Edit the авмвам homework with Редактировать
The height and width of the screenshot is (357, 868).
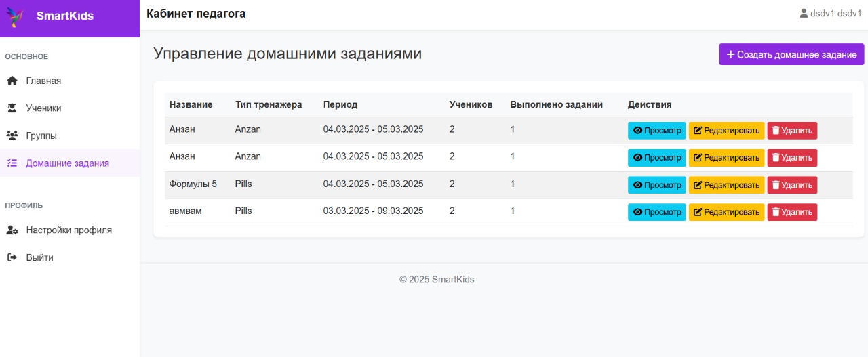pos(726,212)
